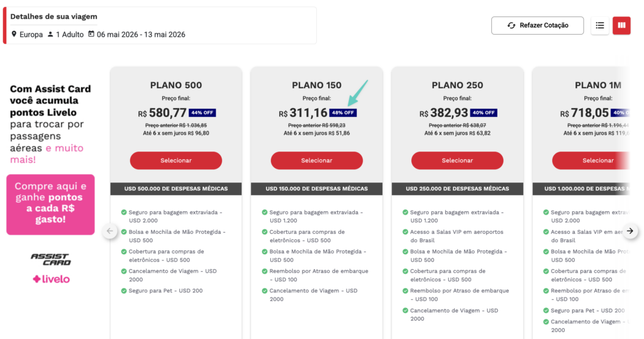
Task: Select the PLANO 500 plan
Action: [x=176, y=160]
